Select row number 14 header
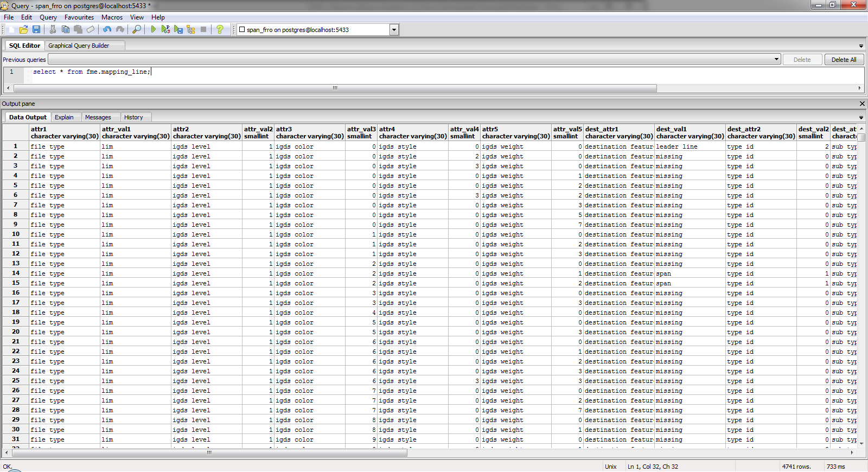Screen dimensions: 868x472 [x=16, y=273]
